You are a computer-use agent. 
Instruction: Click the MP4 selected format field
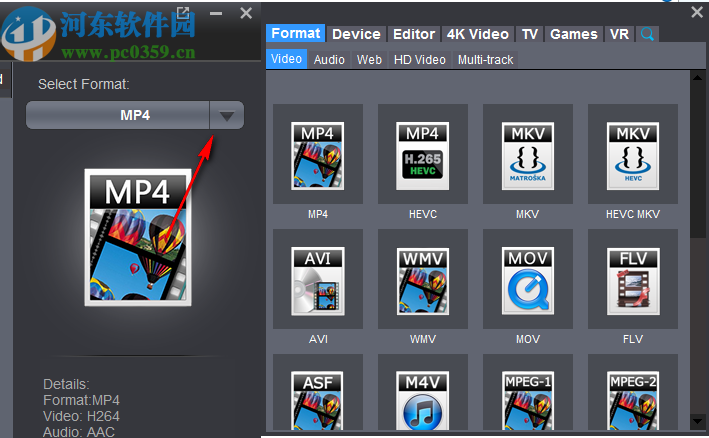coord(118,115)
